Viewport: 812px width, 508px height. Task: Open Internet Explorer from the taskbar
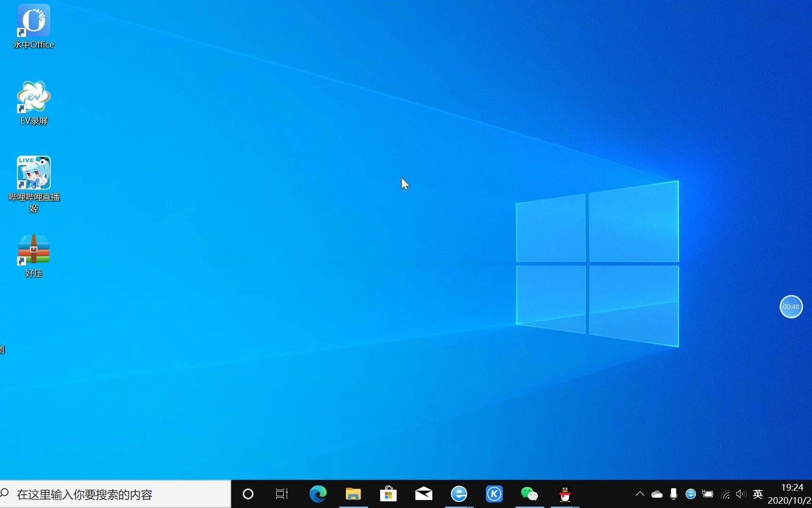pyautogui.click(x=459, y=494)
